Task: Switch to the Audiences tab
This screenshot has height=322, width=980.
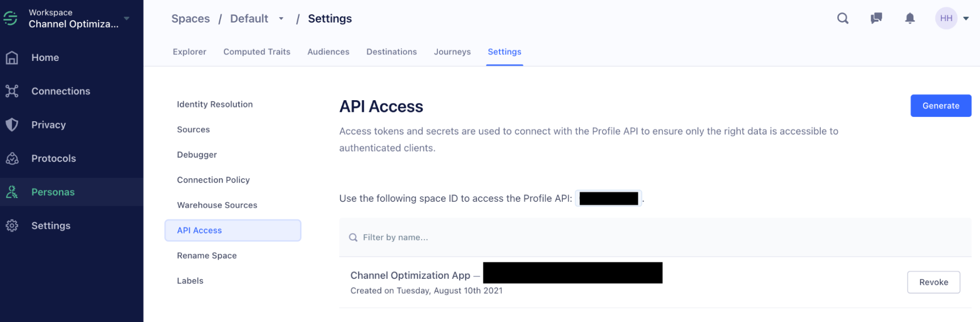Action: pyautogui.click(x=328, y=52)
